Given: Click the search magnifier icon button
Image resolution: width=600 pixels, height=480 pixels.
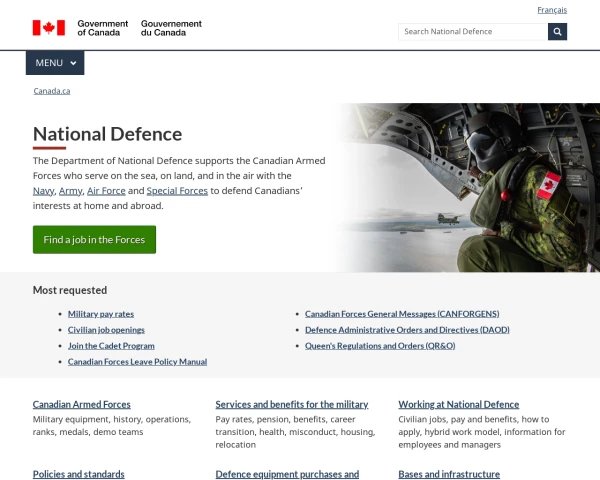Looking at the screenshot, I should (557, 31).
